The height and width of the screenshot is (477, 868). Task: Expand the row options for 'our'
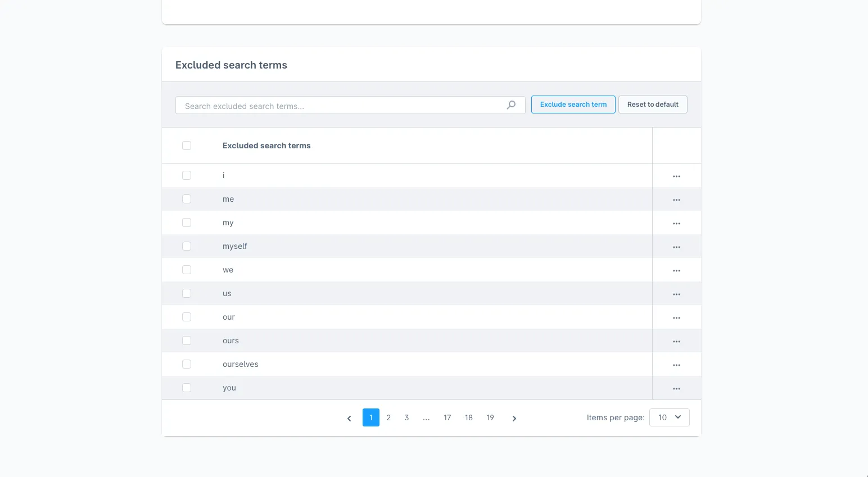[x=676, y=317]
